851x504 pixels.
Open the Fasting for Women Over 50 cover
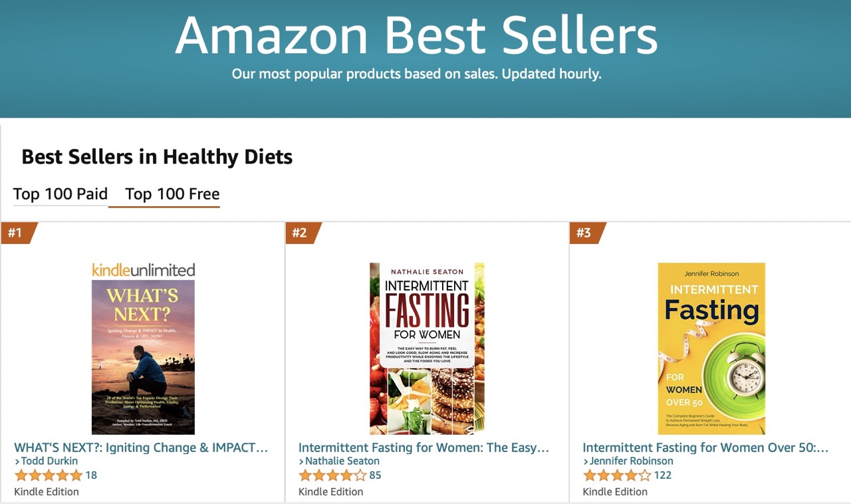tap(711, 348)
